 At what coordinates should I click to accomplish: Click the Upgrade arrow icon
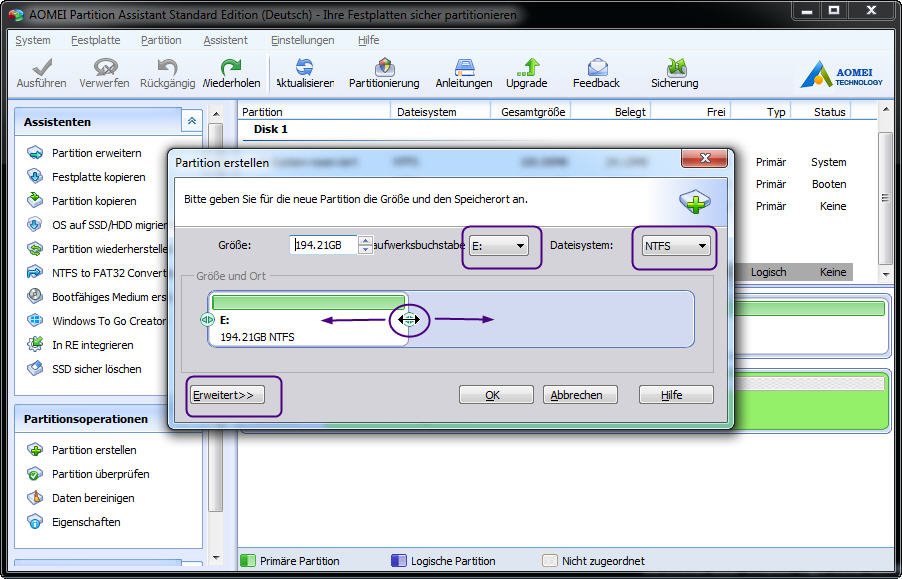click(527, 67)
